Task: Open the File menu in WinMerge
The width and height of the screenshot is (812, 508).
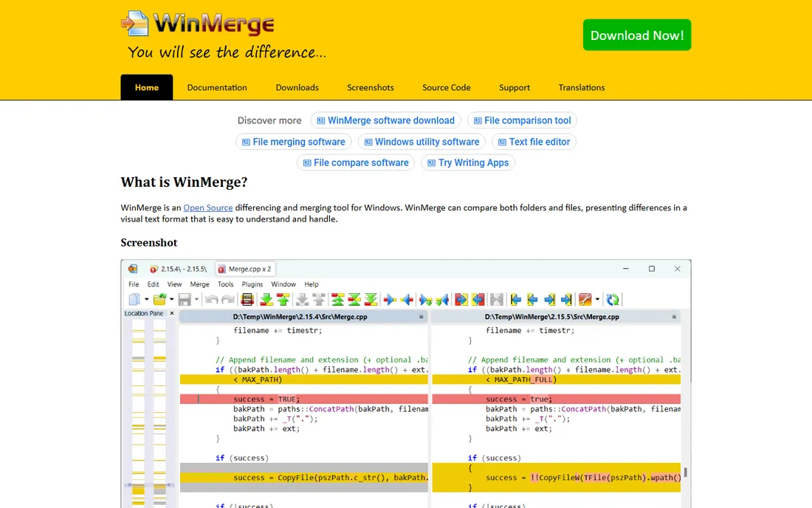Action: click(134, 284)
